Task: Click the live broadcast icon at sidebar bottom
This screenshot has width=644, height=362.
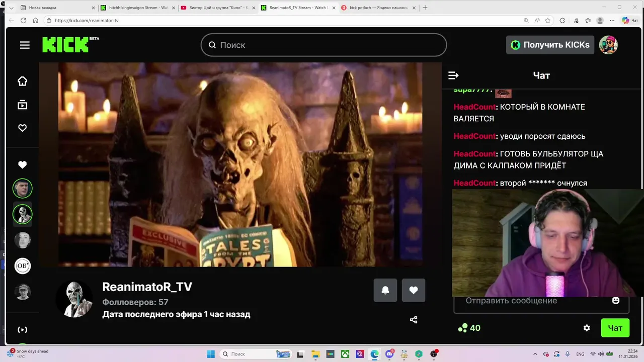Action: (x=23, y=330)
